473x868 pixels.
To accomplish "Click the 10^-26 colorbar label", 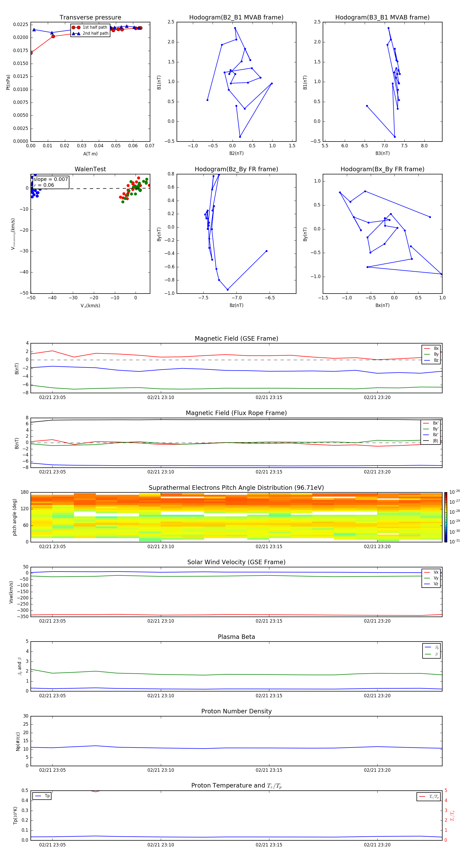I will [x=455, y=492].
